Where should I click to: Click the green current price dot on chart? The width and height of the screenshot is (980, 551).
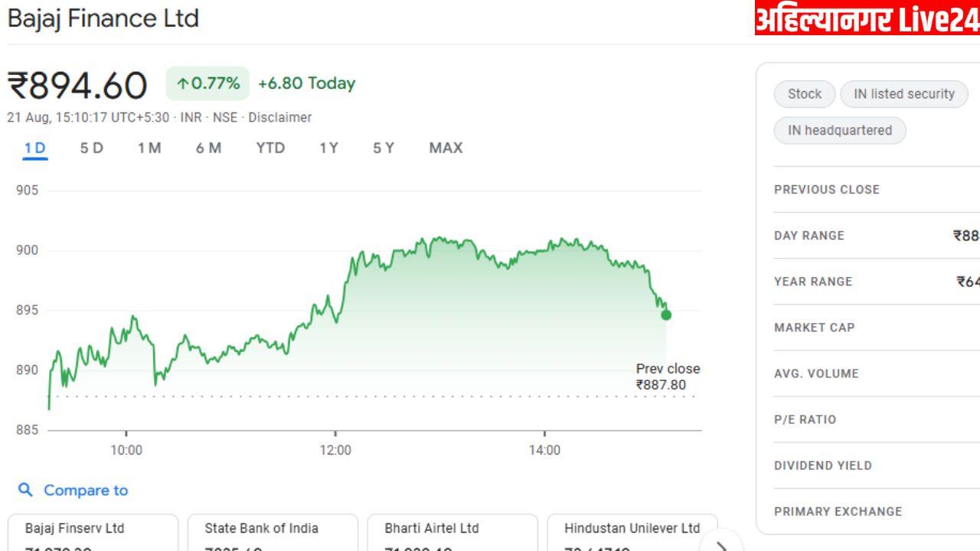[666, 315]
